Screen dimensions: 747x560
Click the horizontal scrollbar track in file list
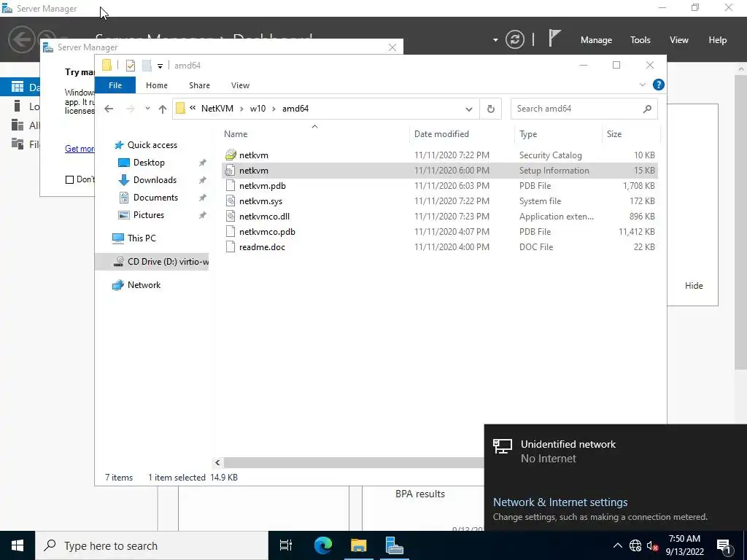pyautogui.click(x=354, y=462)
